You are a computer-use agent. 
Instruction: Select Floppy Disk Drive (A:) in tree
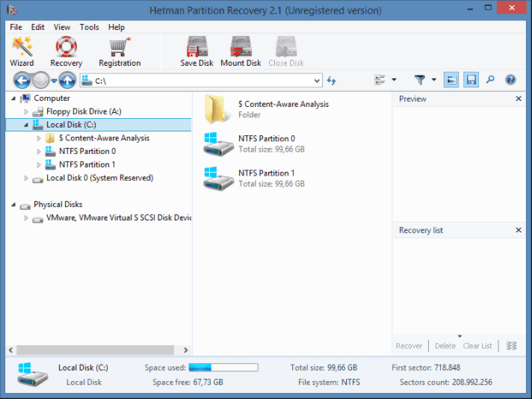84,111
